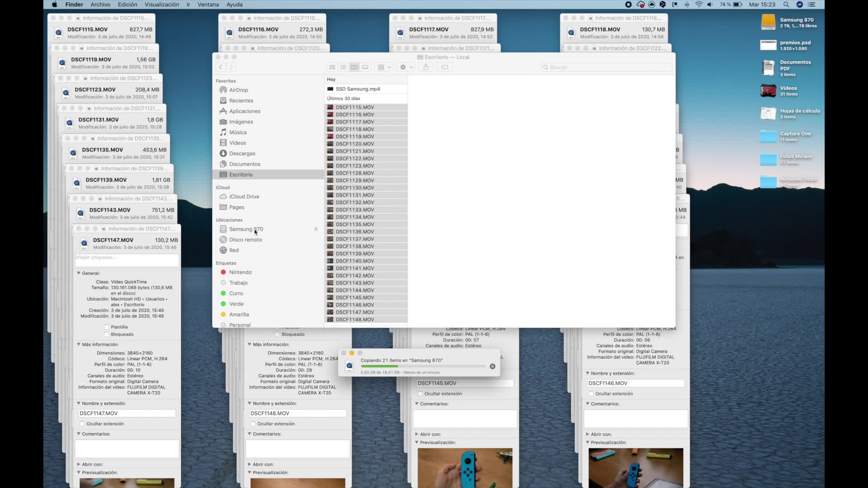
Task: Open the group-by arrangement dropdown
Action: pyautogui.click(x=384, y=67)
